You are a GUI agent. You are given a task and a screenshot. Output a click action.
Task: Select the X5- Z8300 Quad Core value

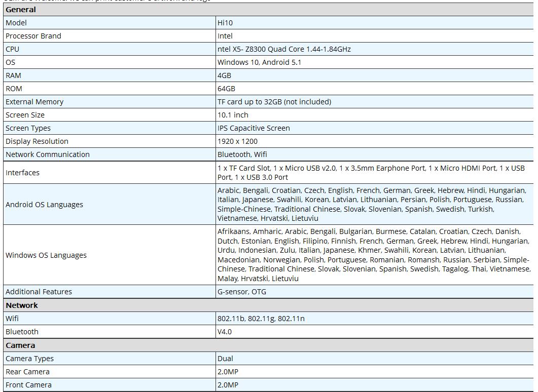click(284, 49)
